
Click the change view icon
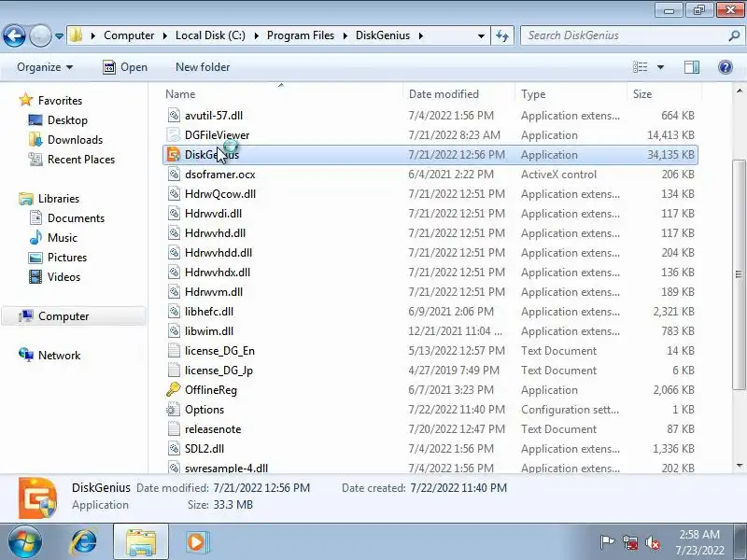pos(640,67)
